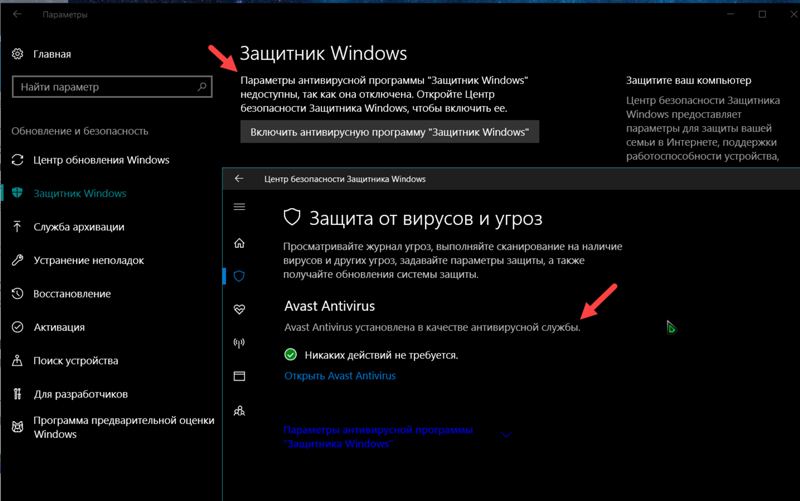This screenshot has height=501, width=800.
Task: Open family options people icon
Action: pos(239,410)
